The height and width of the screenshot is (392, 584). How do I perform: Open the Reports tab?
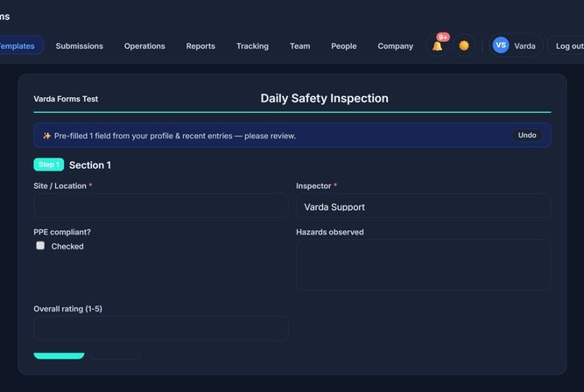coord(201,45)
